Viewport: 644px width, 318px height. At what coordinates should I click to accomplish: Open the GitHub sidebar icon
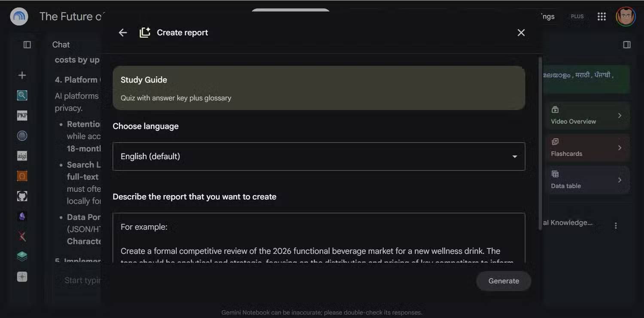[22, 196]
